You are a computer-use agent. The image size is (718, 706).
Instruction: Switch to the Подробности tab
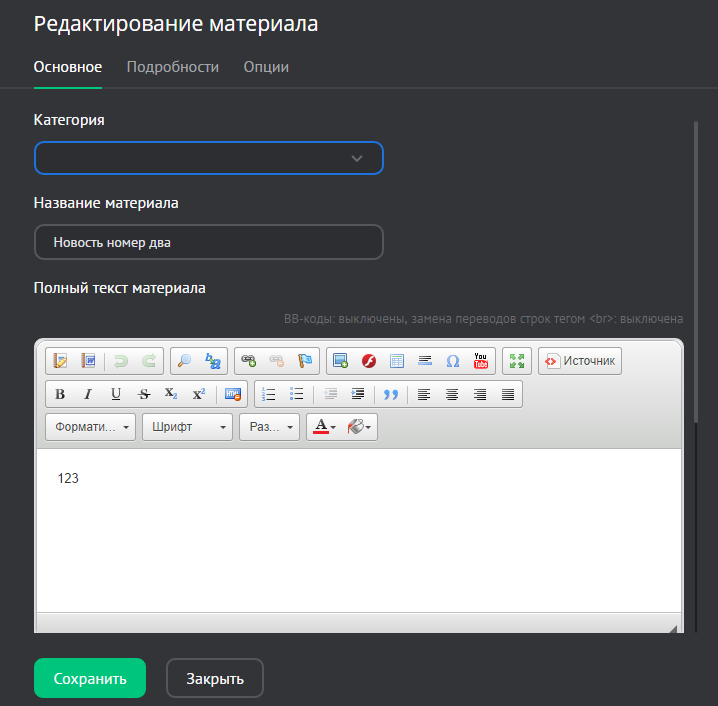pyautogui.click(x=172, y=67)
